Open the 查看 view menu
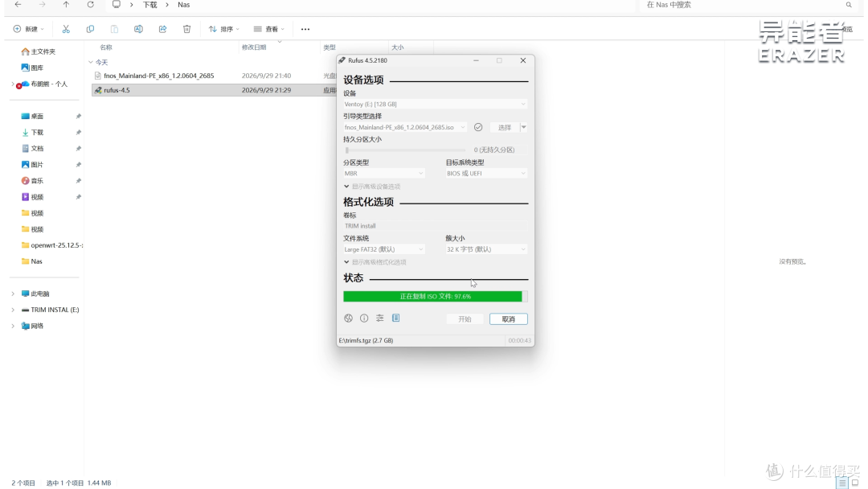This screenshot has height=489, width=868. pos(268,29)
